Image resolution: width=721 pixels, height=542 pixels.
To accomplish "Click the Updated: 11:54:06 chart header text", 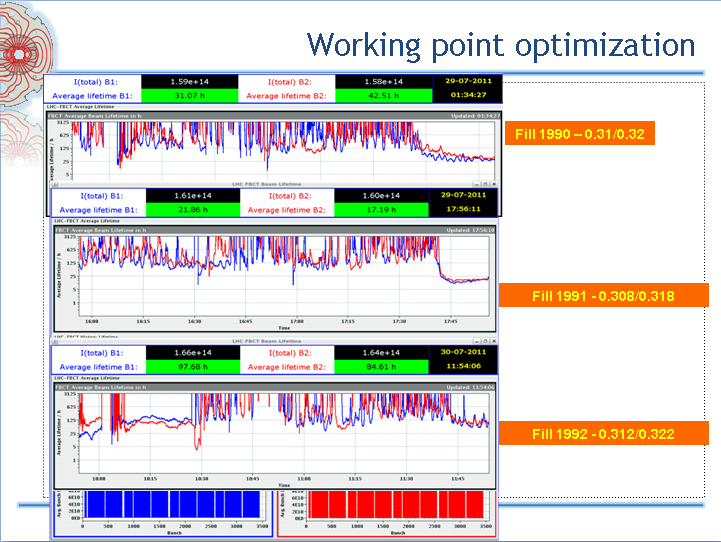I will [x=470, y=388].
